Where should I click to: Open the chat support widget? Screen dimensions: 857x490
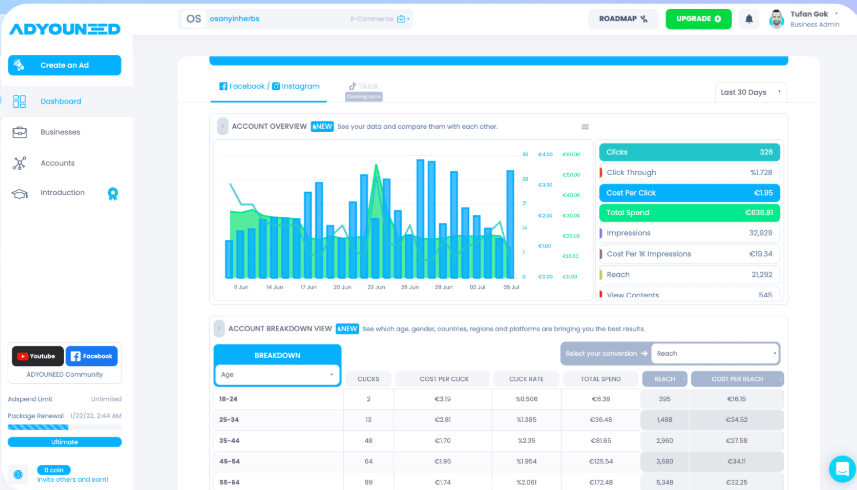pyautogui.click(x=842, y=469)
